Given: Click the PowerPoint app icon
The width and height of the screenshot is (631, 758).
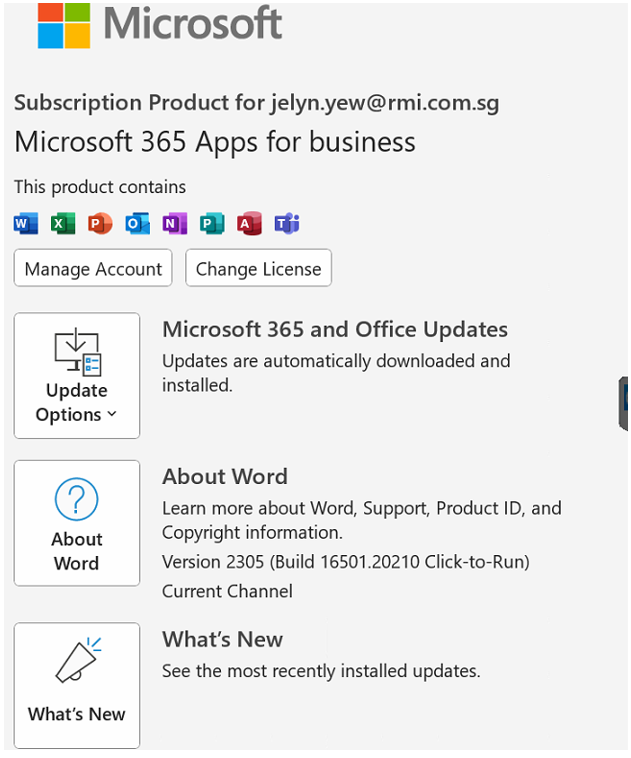Looking at the screenshot, I should coord(101,223).
